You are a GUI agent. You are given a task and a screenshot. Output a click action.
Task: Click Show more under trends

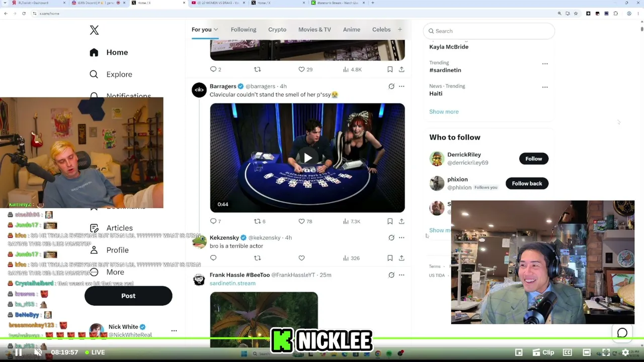point(444,112)
